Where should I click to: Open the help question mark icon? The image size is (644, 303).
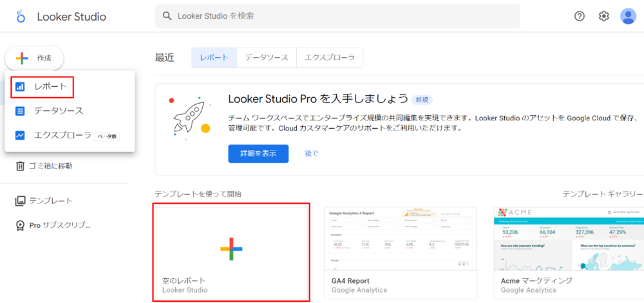(579, 16)
